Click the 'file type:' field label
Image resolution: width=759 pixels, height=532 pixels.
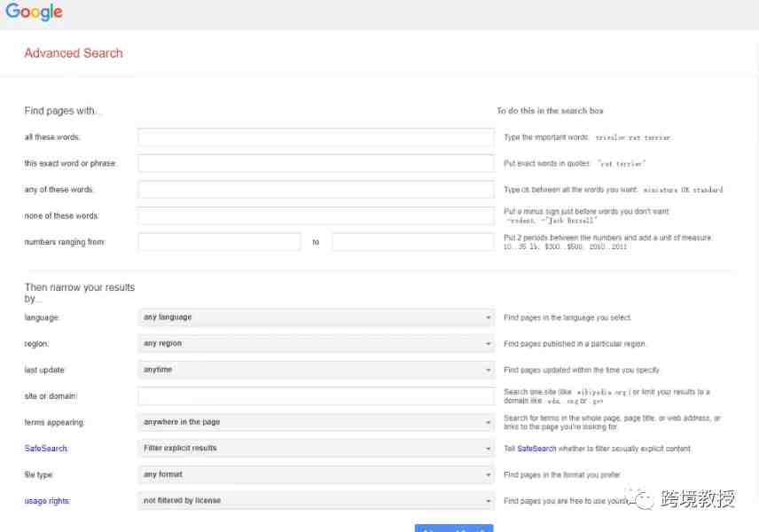click(x=39, y=475)
